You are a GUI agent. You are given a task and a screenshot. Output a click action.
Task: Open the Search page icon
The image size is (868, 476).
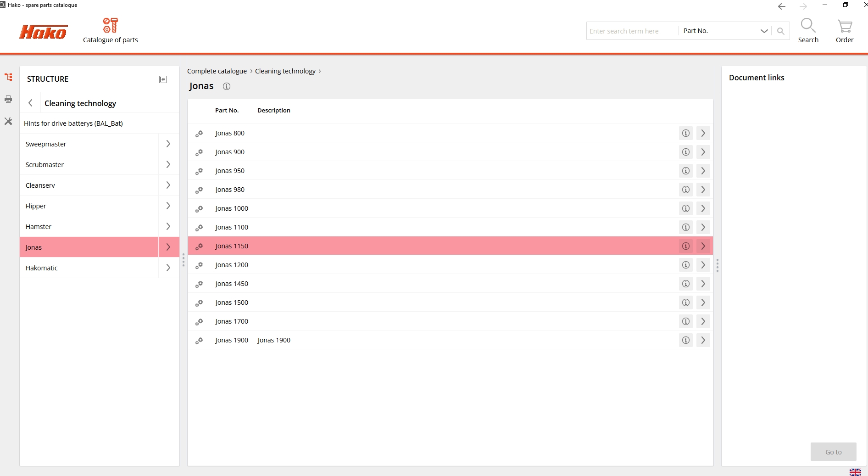pos(808,30)
